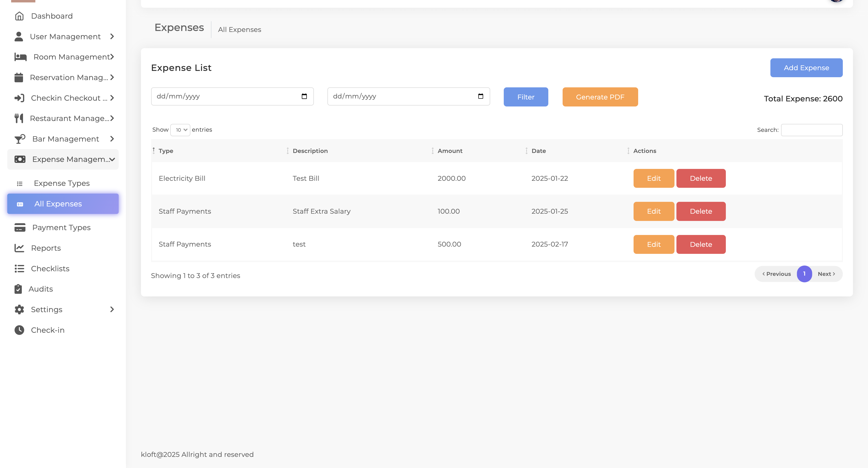Sort table by Date column
868x468 pixels.
538,151
